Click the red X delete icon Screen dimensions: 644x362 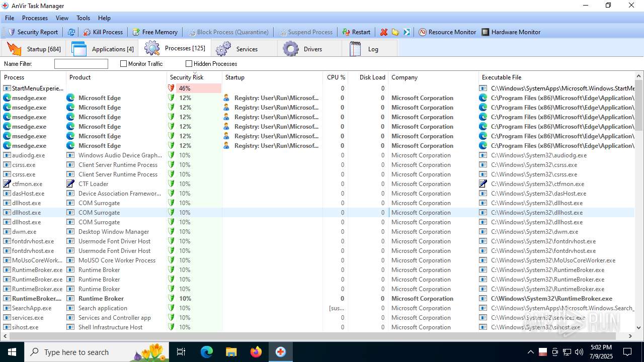pos(384,32)
